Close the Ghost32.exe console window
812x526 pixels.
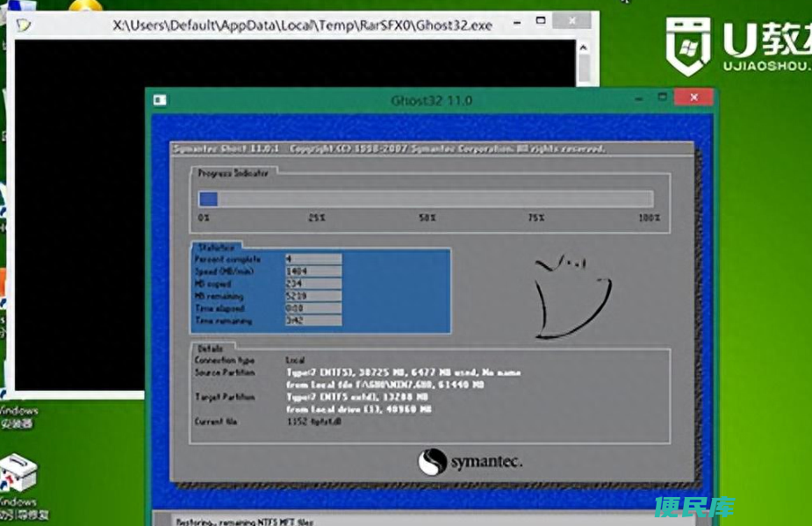click(571, 21)
